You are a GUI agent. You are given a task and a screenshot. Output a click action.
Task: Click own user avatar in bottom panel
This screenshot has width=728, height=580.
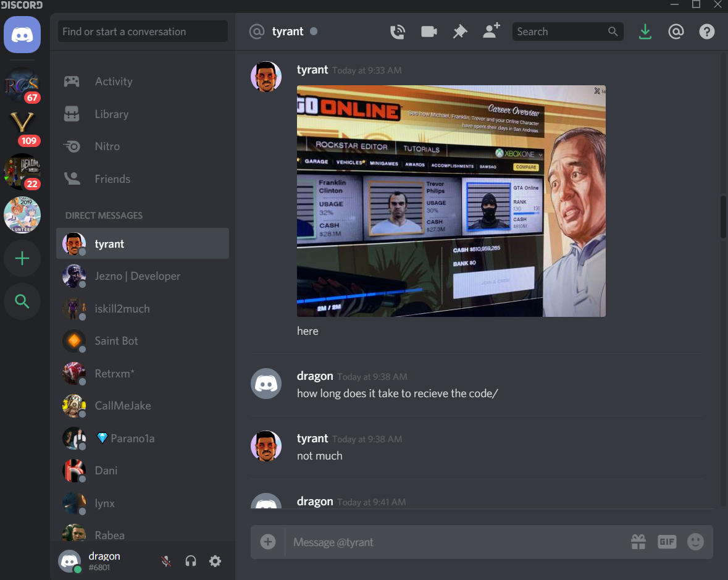[70, 561]
